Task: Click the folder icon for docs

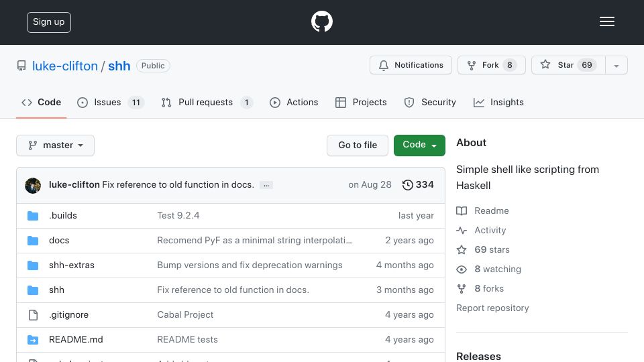Action: click(x=33, y=241)
